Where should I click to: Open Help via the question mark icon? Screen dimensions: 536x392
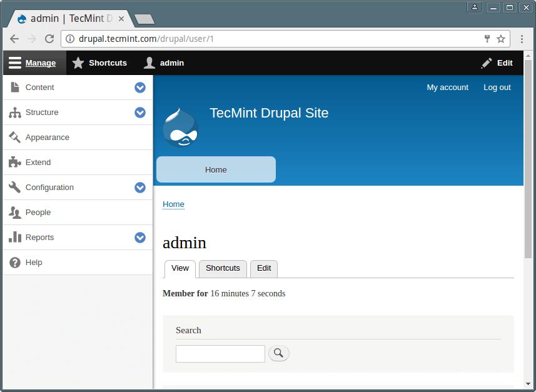click(x=14, y=262)
